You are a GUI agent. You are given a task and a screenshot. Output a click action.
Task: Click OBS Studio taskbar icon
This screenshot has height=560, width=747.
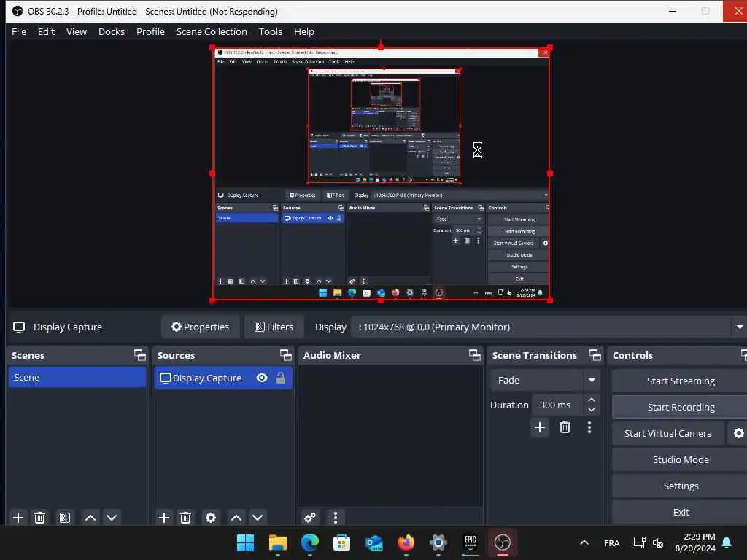coord(502,542)
